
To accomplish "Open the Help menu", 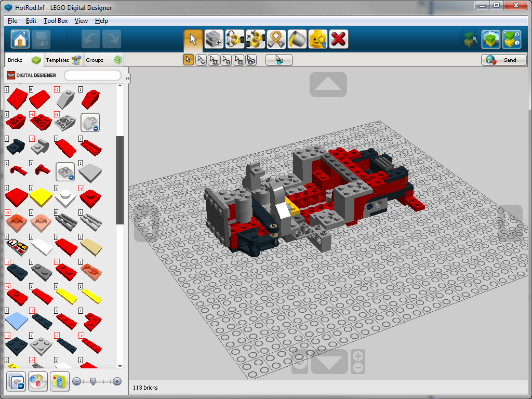I will (101, 21).
